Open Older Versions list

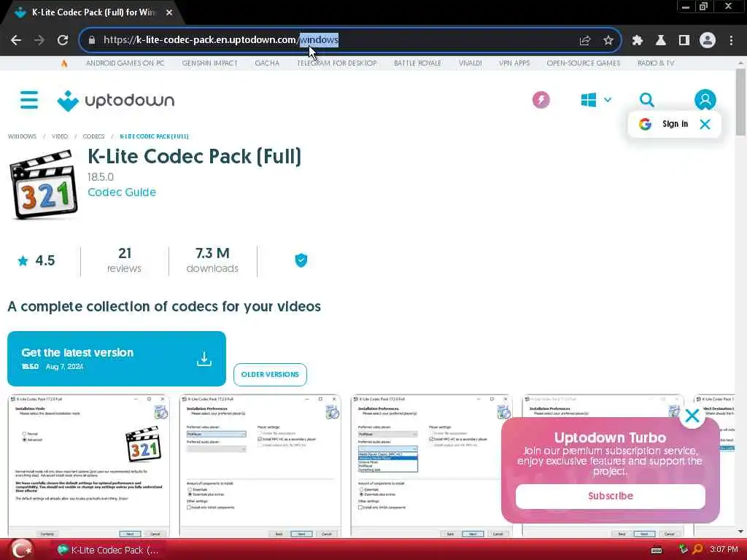270,374
